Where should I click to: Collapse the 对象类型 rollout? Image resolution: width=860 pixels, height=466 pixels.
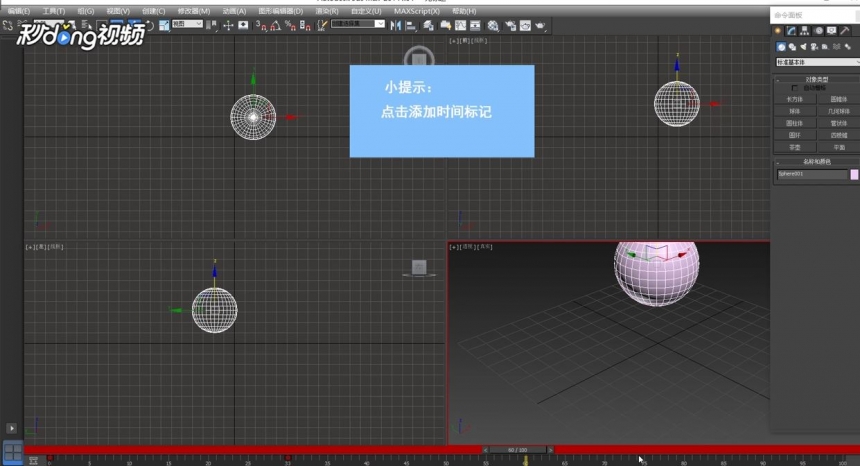[x=817, y=79]
